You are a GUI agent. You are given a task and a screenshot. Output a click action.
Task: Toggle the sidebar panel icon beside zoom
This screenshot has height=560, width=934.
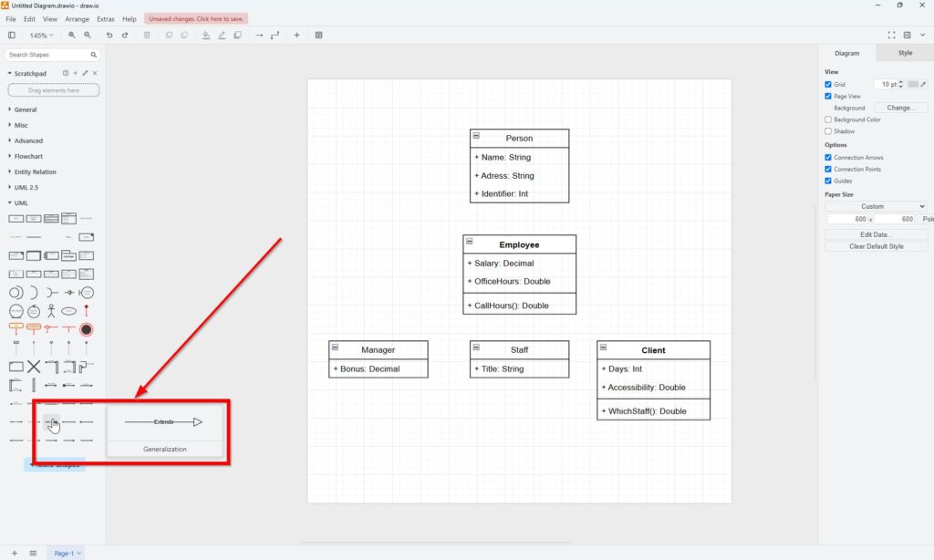coord(12,35)
